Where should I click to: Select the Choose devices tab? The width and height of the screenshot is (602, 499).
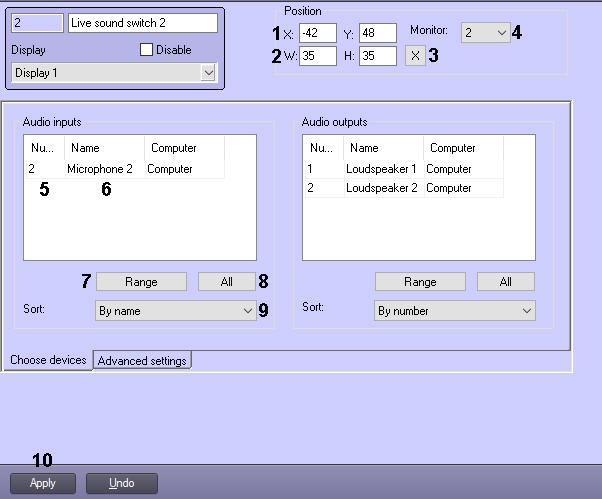[x=48, y=360]
